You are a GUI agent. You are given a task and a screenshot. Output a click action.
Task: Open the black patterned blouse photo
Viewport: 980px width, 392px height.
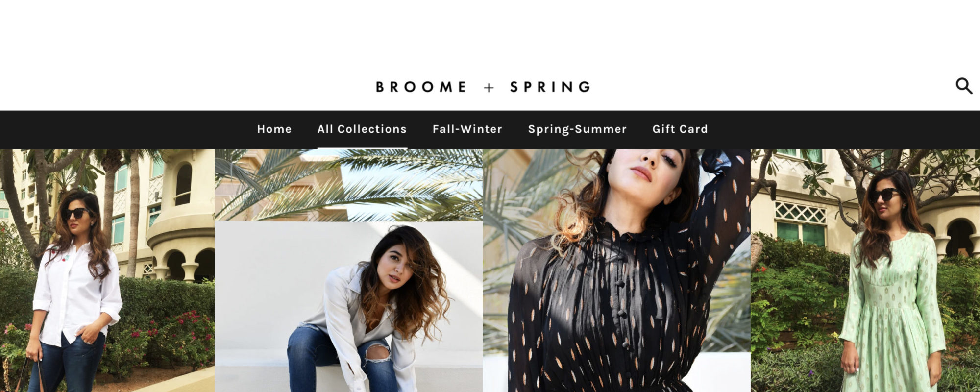(x=617, y=270)
